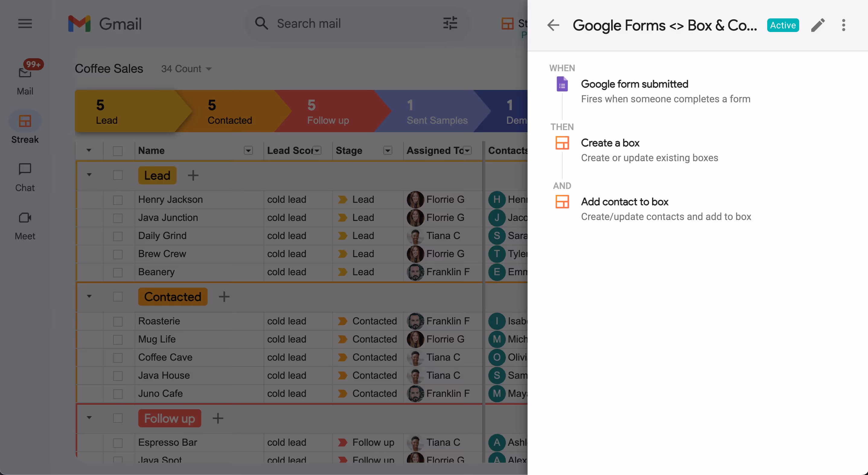Check the Henry Jackson row checkbox
The image size is (868, 475).
[x=118, y=200]
